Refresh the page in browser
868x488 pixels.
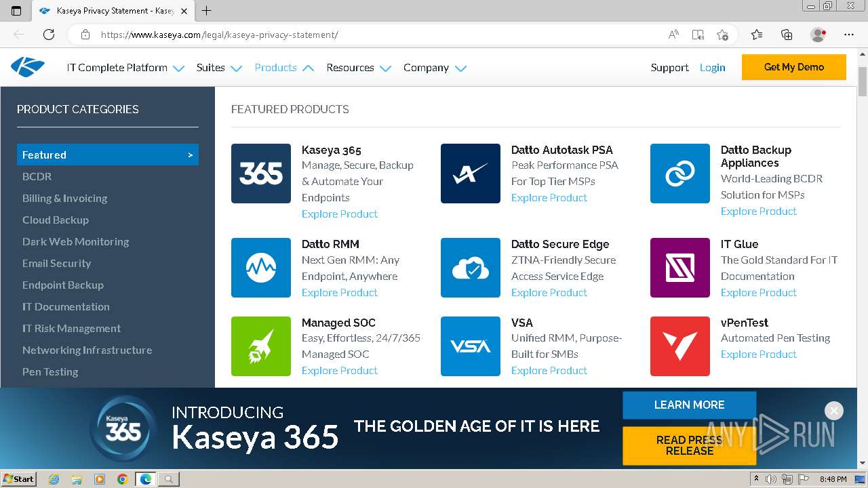49,35
